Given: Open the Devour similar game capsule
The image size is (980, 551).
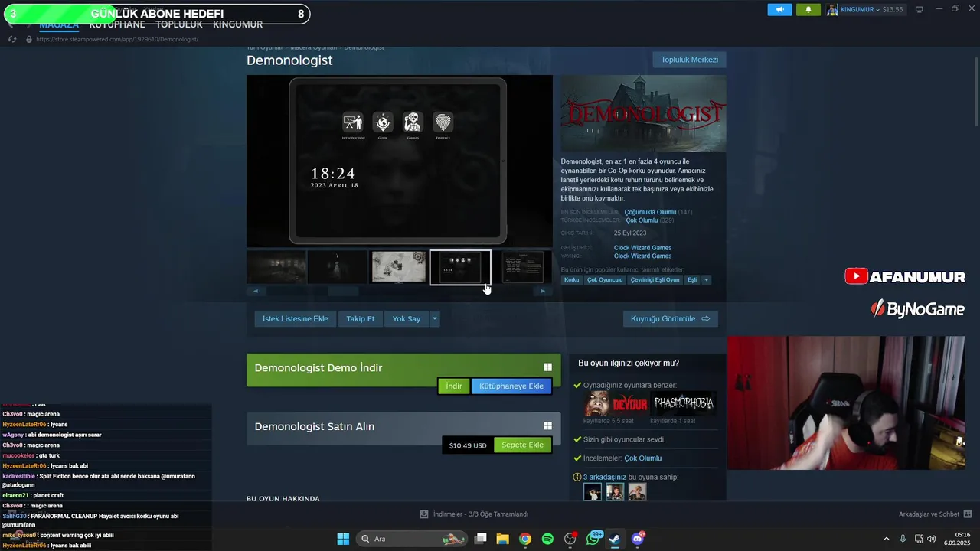Looking at the screenshot, I should pyautogui.click(x=616, y=403).
